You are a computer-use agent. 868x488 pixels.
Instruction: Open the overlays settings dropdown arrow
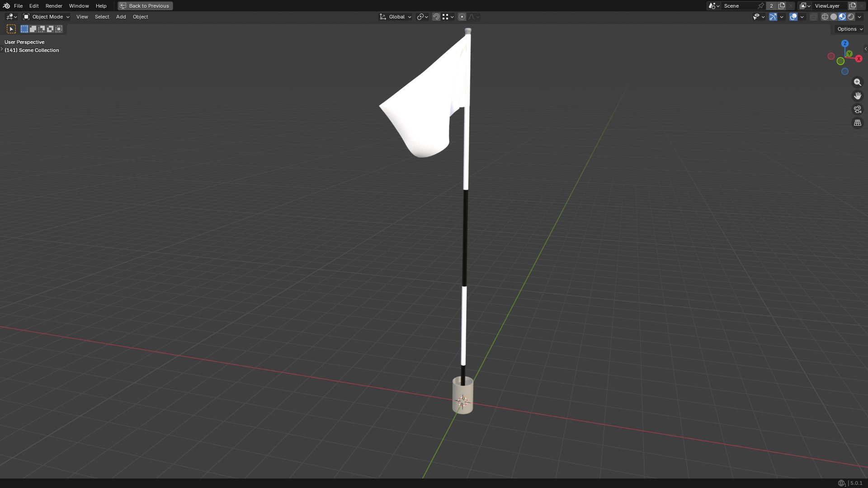click(802, 17)
